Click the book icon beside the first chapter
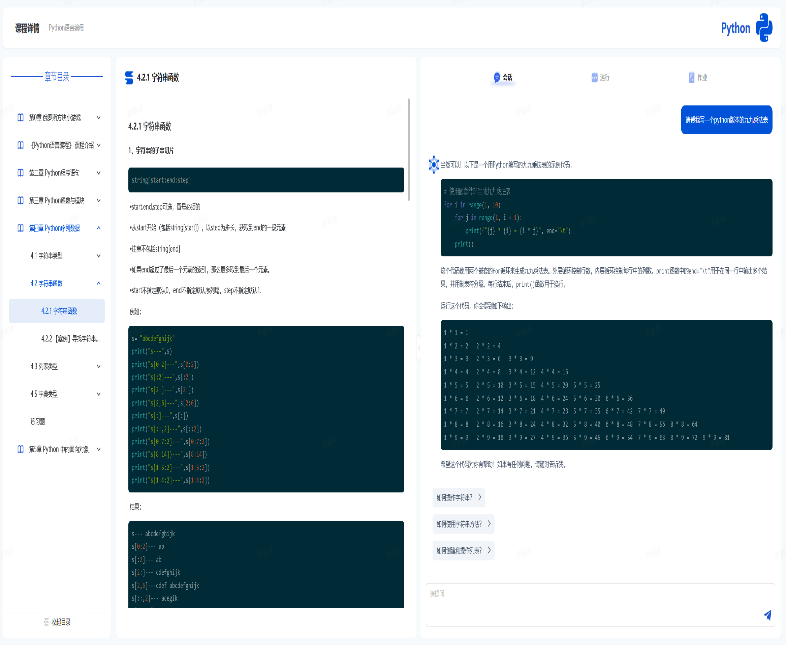The height and width of the screenshot is (645, 786). (x=21, y=117)
